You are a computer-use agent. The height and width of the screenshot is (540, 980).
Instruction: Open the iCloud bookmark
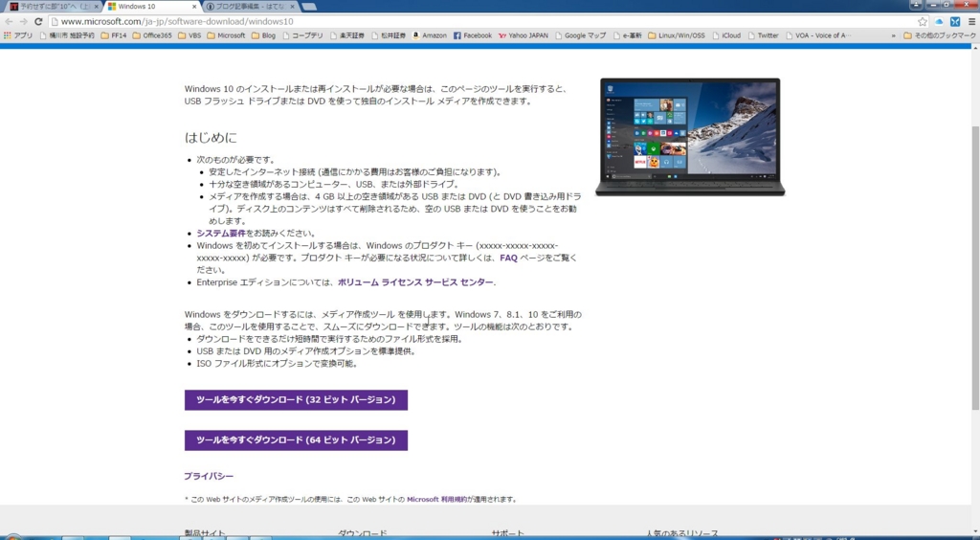726,35
